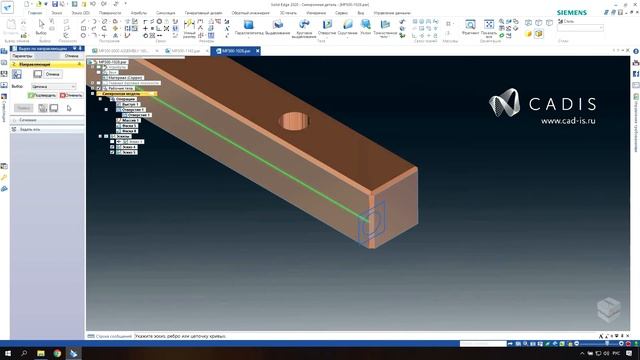Click Отмена button beside the monitor icon
Viewport: 640px width, 360px height.
tap(53, 74)
